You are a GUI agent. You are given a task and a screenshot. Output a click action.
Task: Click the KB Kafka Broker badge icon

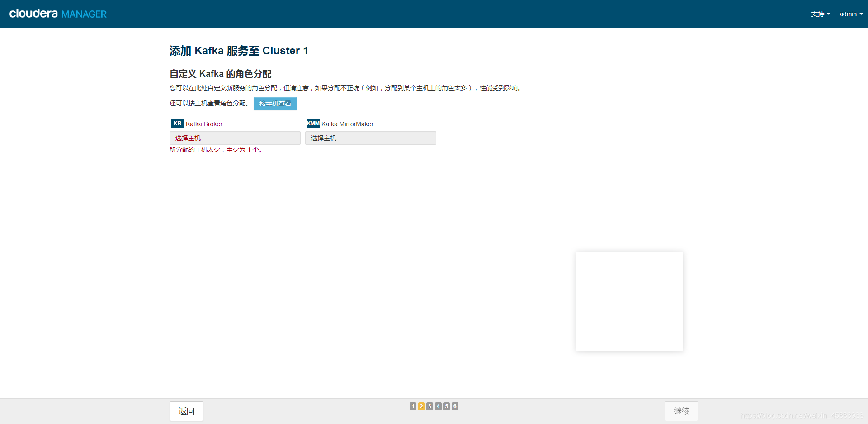coord(177,124)
